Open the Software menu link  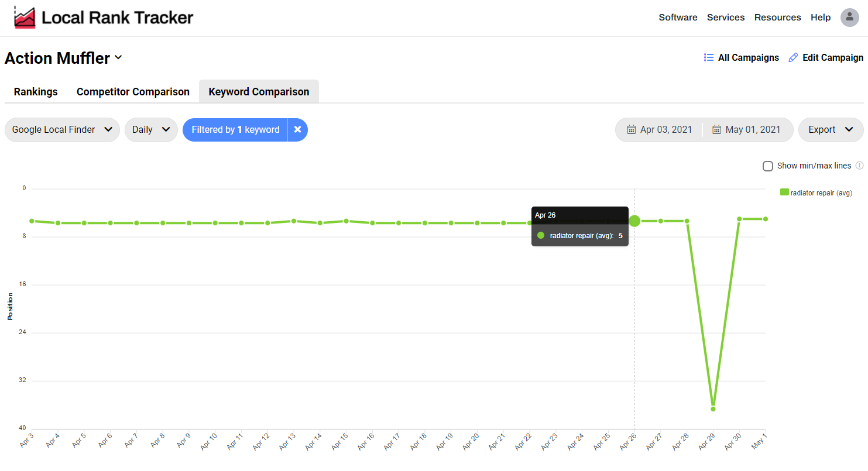point(678,18)
